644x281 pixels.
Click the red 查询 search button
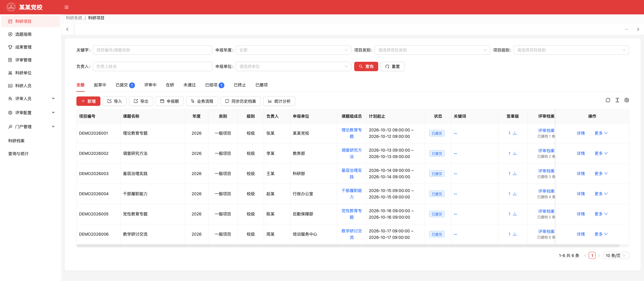tap(366, 66)
